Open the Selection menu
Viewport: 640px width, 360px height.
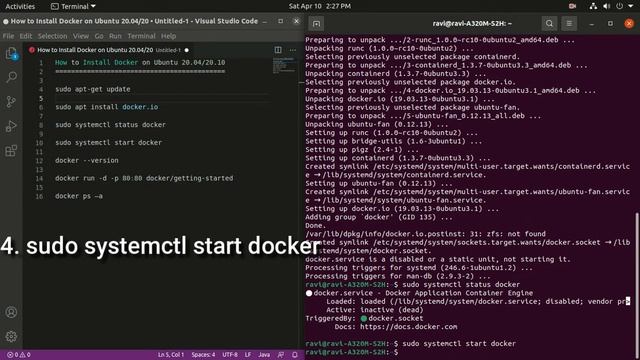pos(53,36)
